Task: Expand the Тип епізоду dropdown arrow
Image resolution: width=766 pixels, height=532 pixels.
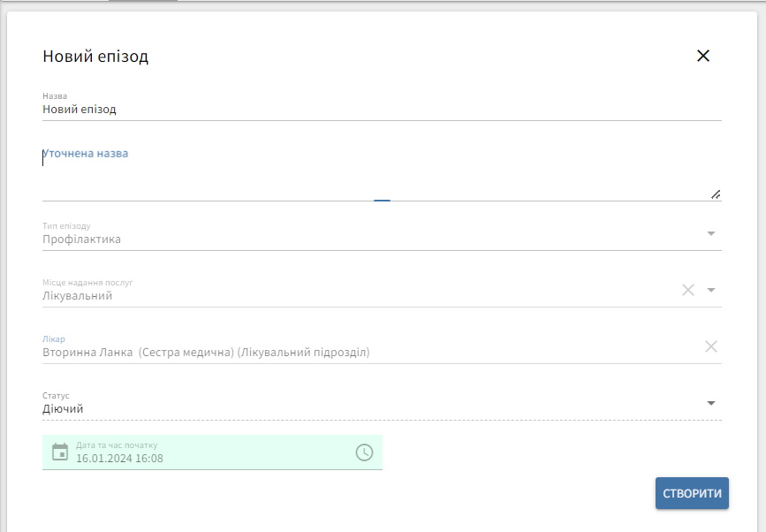Action: point(711,233)
